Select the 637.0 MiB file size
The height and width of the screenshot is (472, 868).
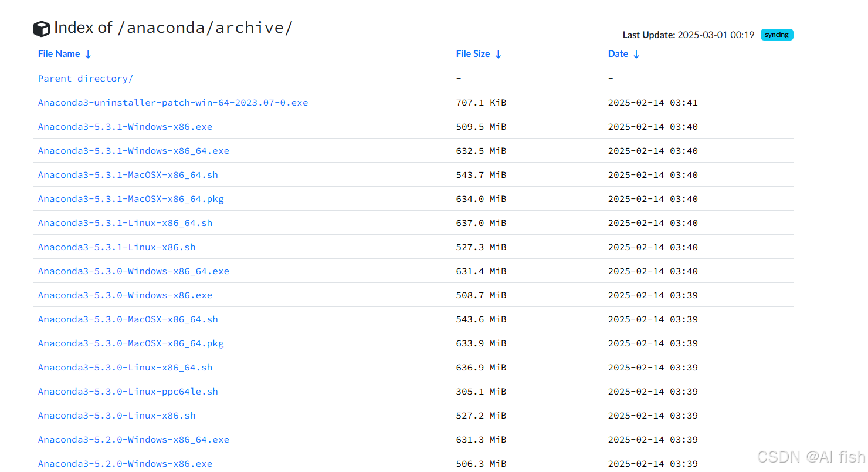481,223
